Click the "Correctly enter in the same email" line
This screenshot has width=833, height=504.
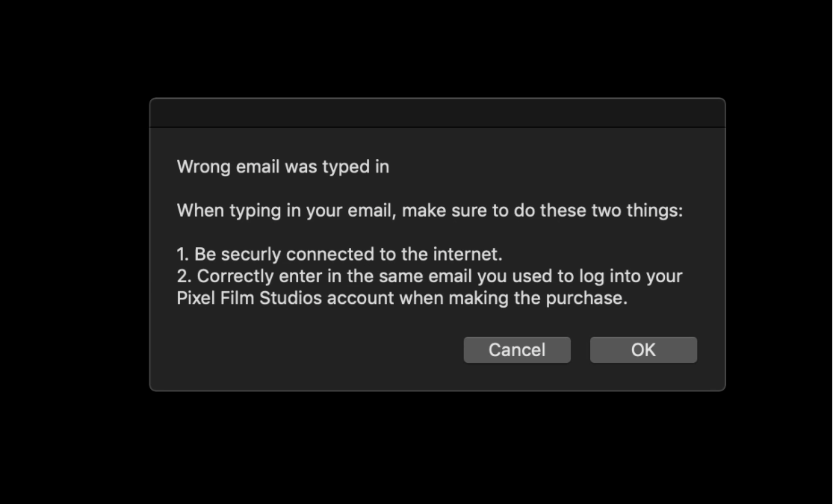pos(430,276)
